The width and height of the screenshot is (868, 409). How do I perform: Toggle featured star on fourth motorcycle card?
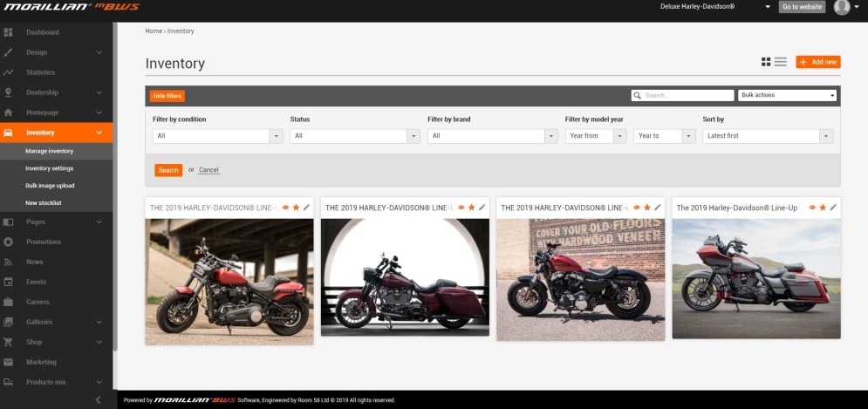point(823,208)
